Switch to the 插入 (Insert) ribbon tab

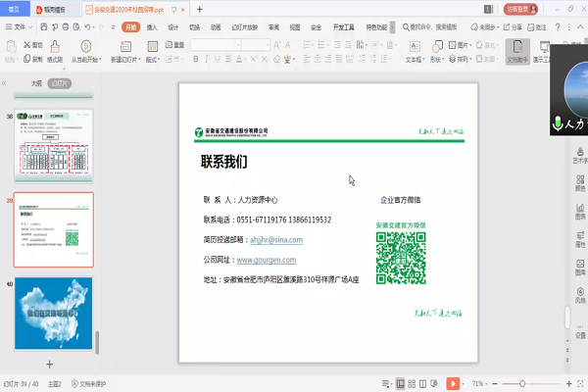[x=152, y=27]
